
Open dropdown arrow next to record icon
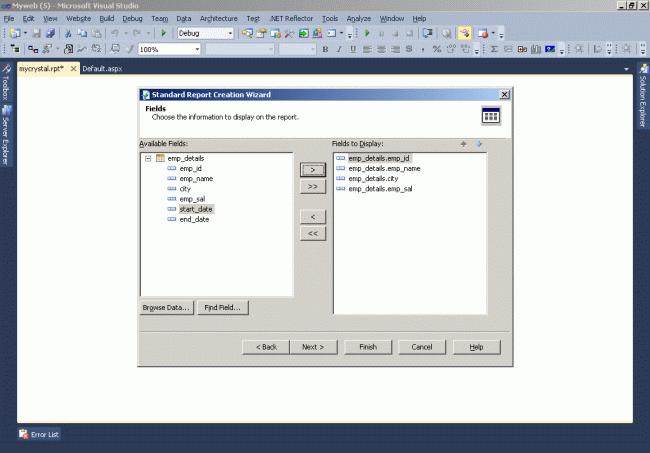493,33
